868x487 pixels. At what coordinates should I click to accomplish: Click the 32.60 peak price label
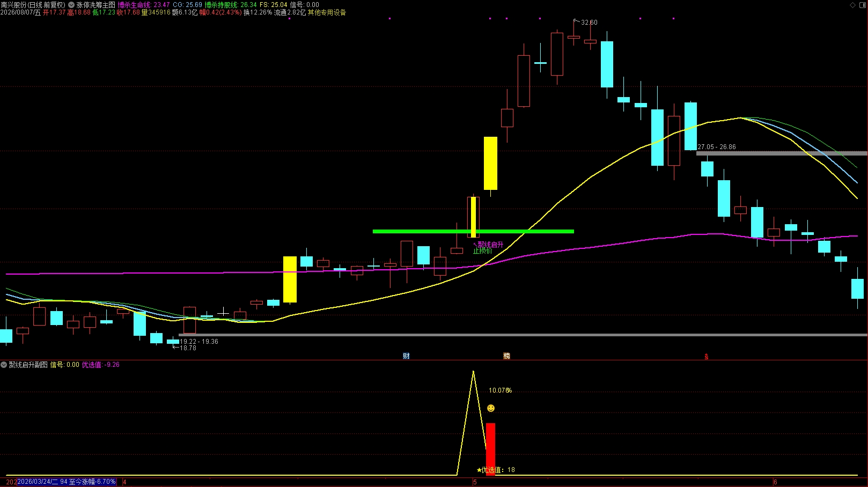(x=589, y=23)
